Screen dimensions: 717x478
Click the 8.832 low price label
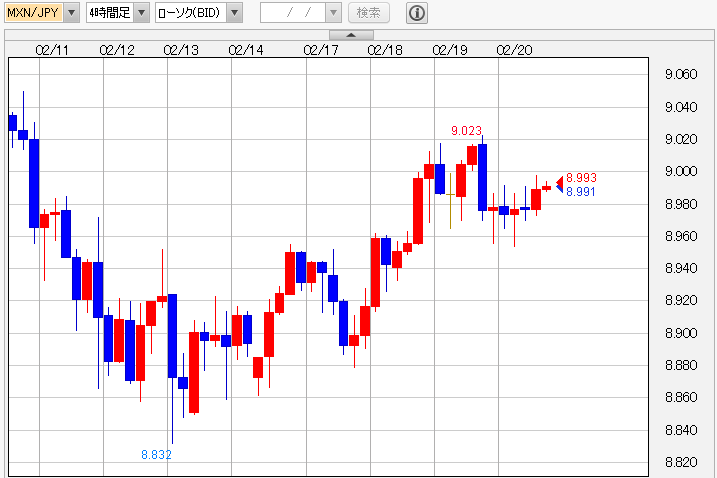[156, 454]
